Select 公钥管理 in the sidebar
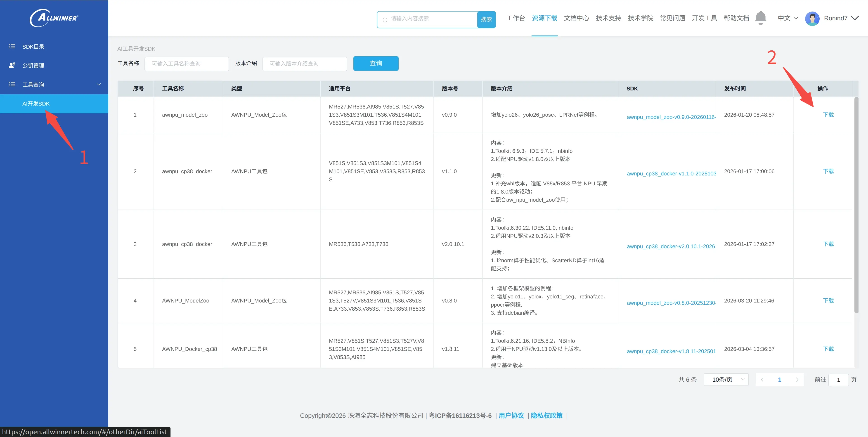The width and height of the screenshot is (868, 437). 54,65
